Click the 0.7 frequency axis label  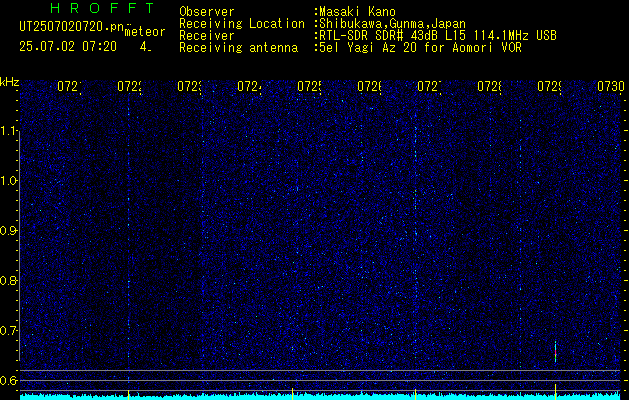[x=9, y=331]
